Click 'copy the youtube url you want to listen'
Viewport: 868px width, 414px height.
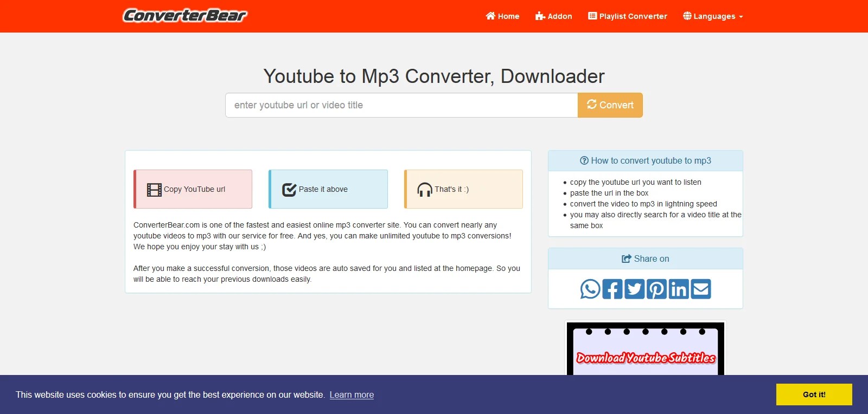pos(636,182)
